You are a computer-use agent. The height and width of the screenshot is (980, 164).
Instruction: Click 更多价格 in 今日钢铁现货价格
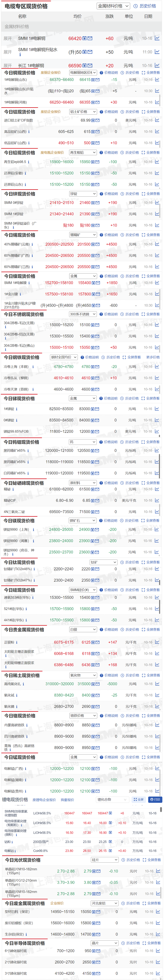click(x=153, y=357)
